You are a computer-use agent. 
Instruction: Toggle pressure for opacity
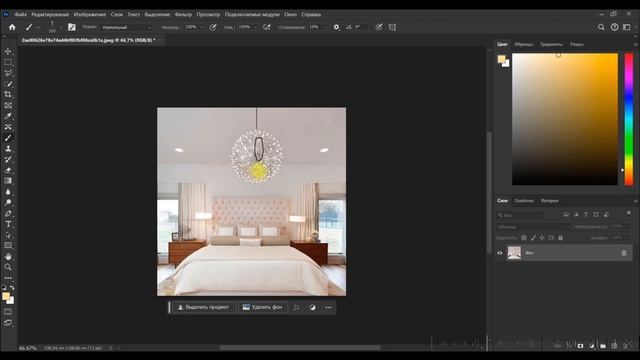[213, 27]
